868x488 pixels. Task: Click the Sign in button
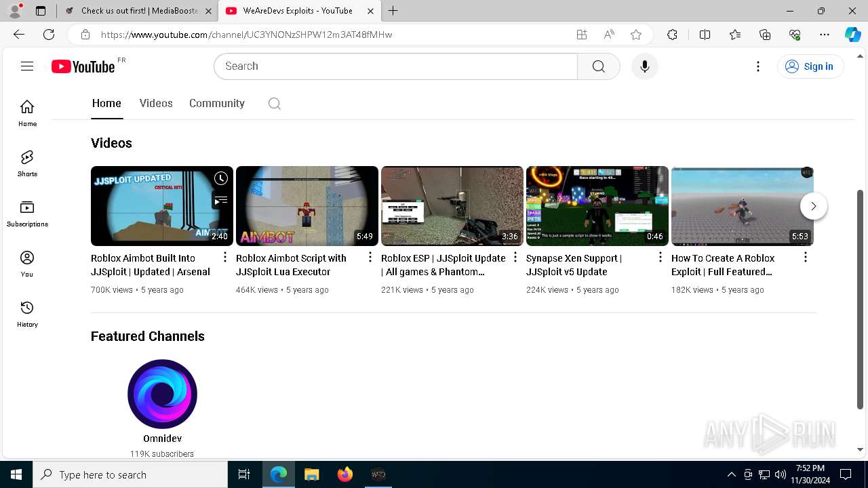[x=810, y=66]
